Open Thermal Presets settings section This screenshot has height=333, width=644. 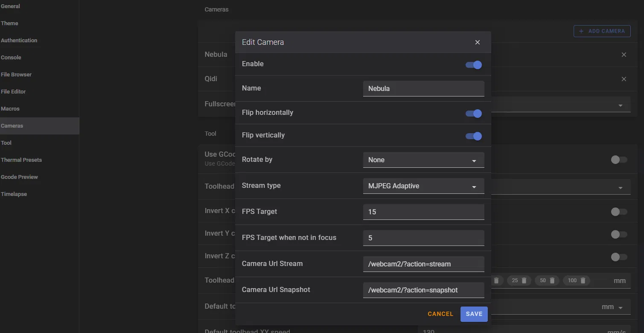coord(21,160)
